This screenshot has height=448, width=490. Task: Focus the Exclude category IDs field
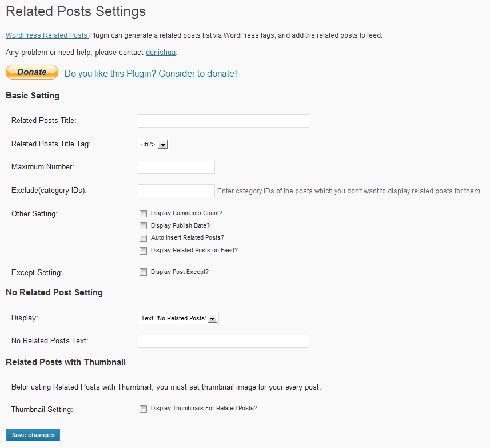[176, 191]
